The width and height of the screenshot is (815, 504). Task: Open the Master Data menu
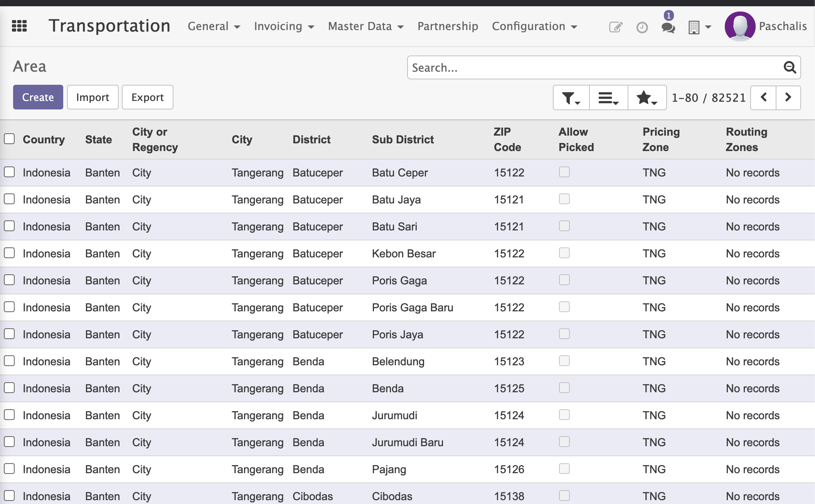pyautogui.click(x=366, y=26)
